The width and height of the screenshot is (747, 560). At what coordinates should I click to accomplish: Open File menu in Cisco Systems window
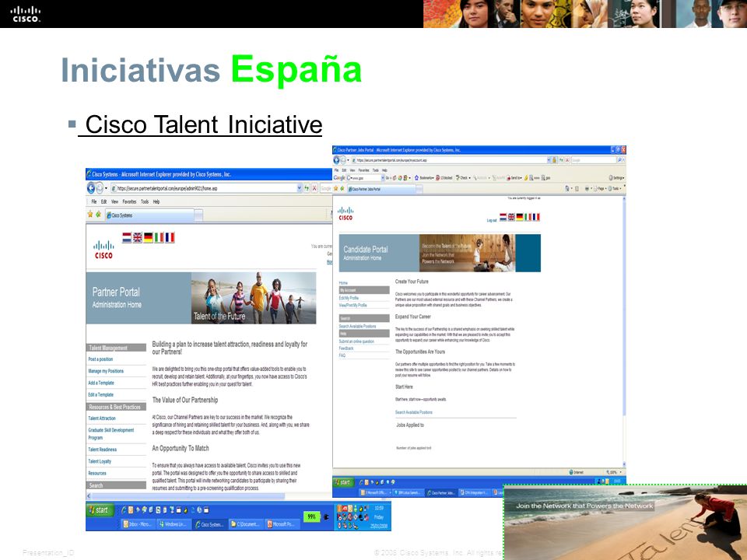[x=94, y=202]
